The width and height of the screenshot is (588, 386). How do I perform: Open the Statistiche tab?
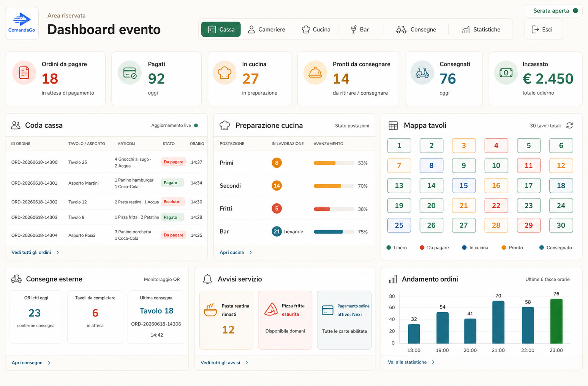[x=481, y=29]
